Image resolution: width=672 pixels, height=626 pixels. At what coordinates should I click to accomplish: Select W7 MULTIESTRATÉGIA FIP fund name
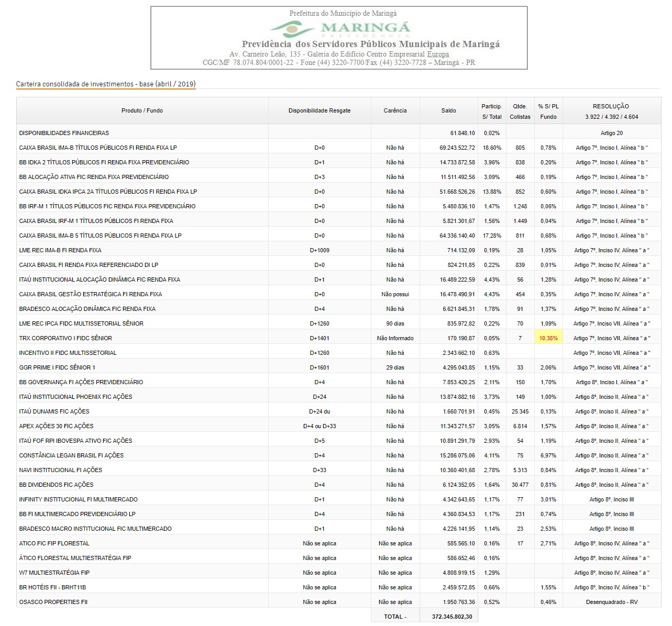point(54,573)
